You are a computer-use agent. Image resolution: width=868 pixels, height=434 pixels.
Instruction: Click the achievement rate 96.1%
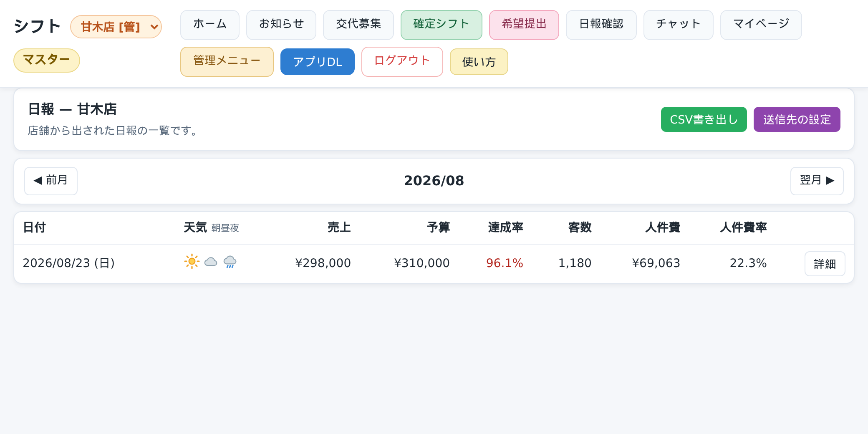coord(505,263)
